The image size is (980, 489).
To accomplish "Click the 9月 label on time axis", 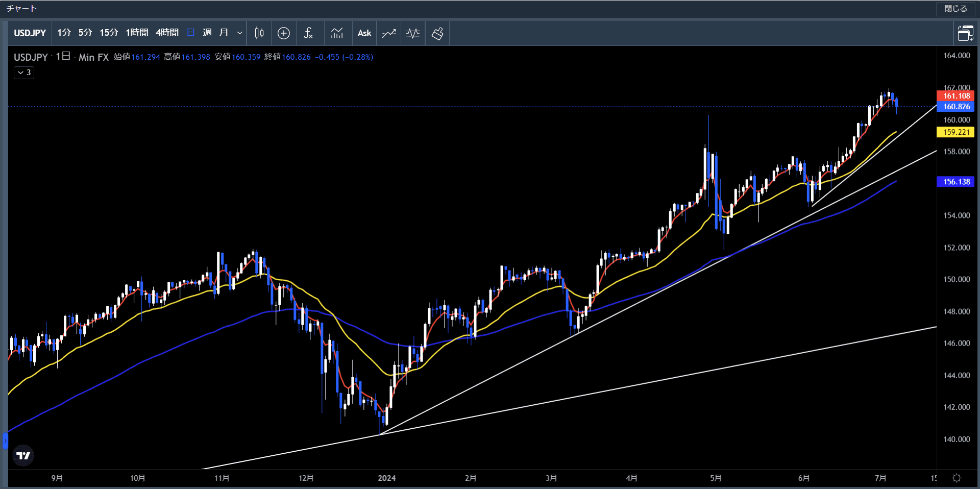I will click(57, 478).
